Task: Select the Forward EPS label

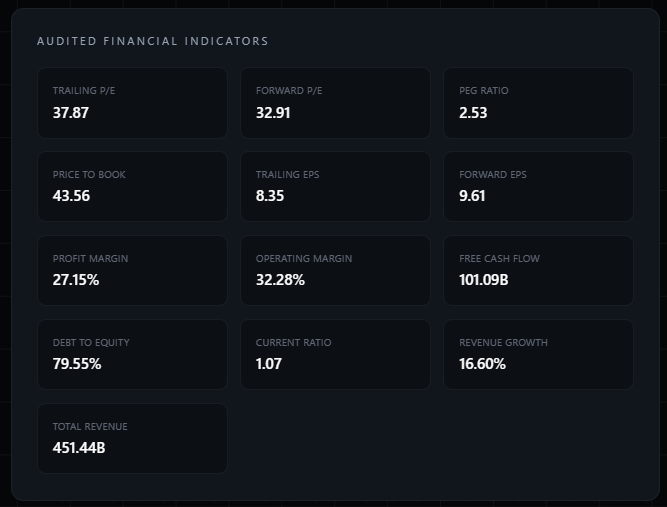Action: pyautogui.click(x=493, y=175)
